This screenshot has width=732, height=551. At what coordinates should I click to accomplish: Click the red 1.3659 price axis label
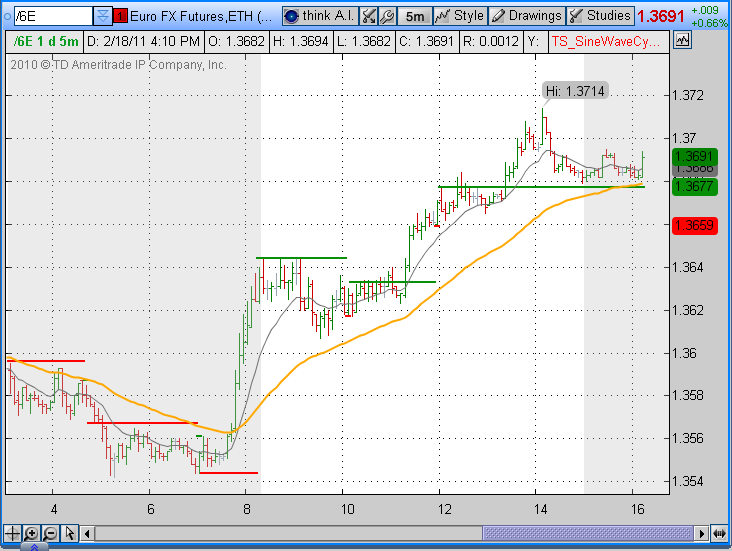695,226
